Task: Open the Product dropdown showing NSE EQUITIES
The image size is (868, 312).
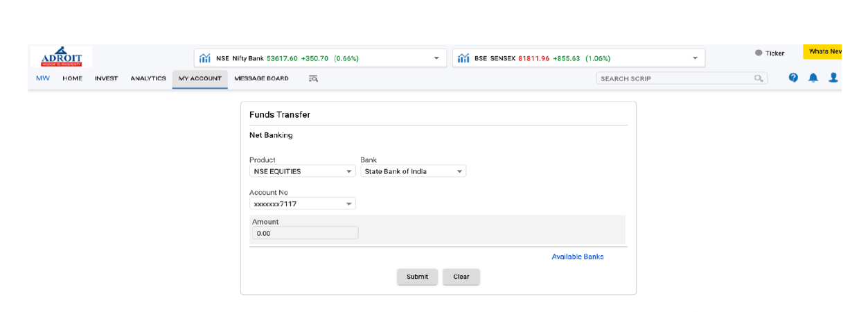Action: click(x=302, y=171)
